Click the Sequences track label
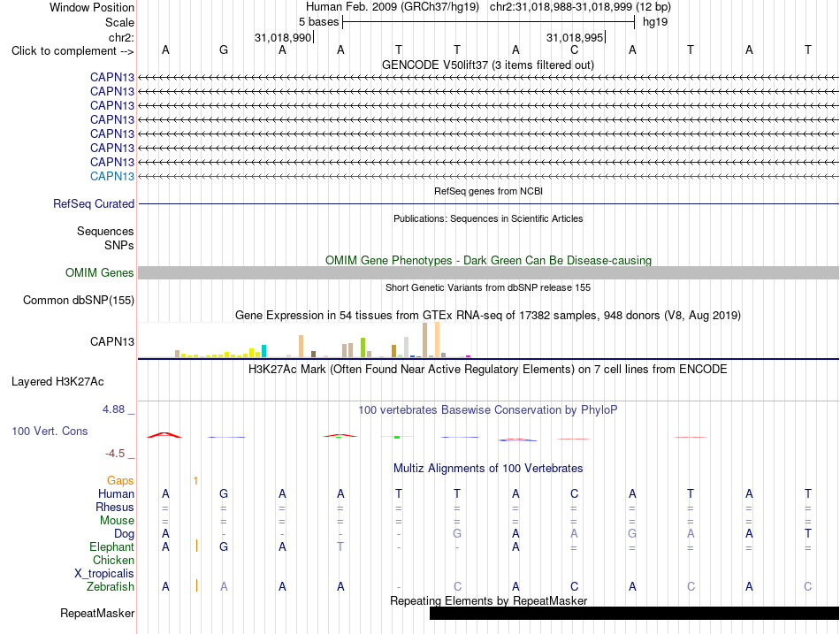The height and width of the screenshot is (634, 840). click(105, 231)
